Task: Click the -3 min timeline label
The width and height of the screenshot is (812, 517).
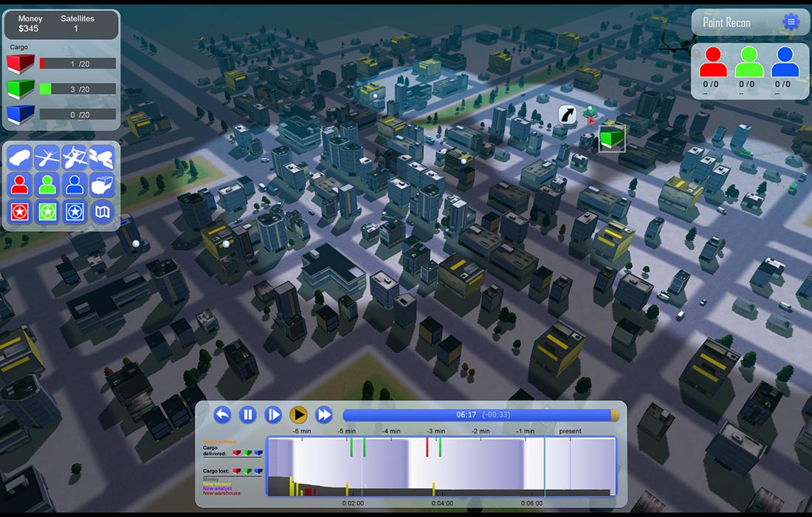Action: tap(436, 431)
